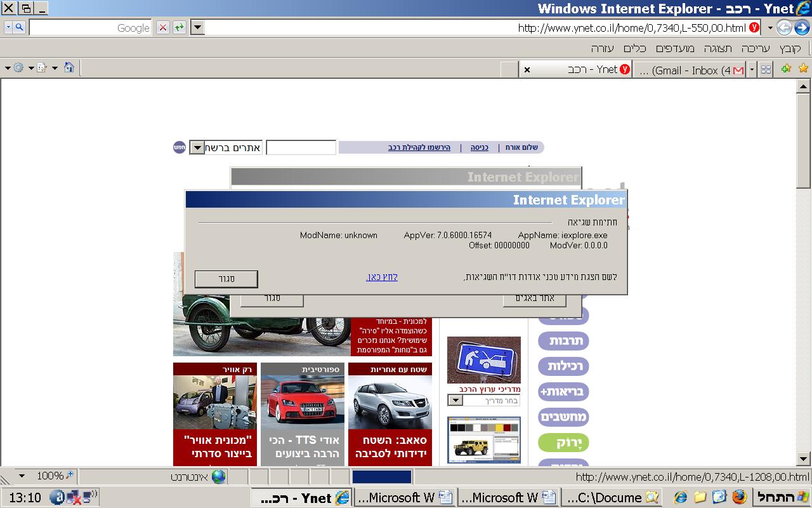Open the Tools gear dropdown arrow
812x508 pixels.
coord(7,68)
